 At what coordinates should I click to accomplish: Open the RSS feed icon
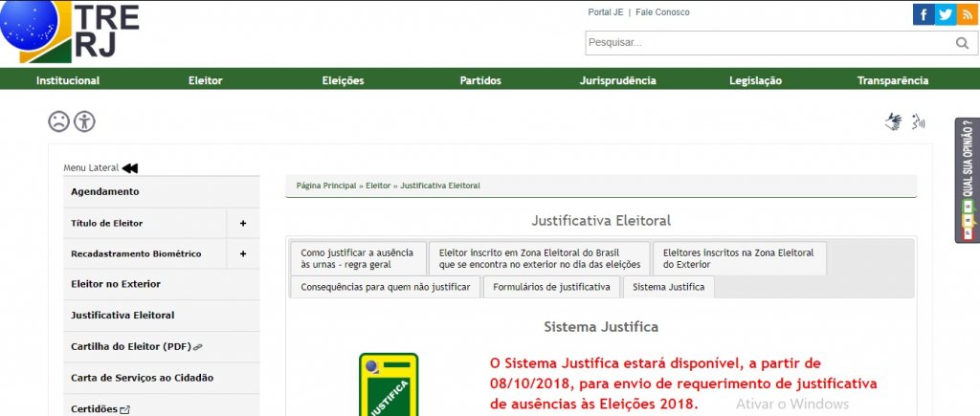(x=968, y=14)
